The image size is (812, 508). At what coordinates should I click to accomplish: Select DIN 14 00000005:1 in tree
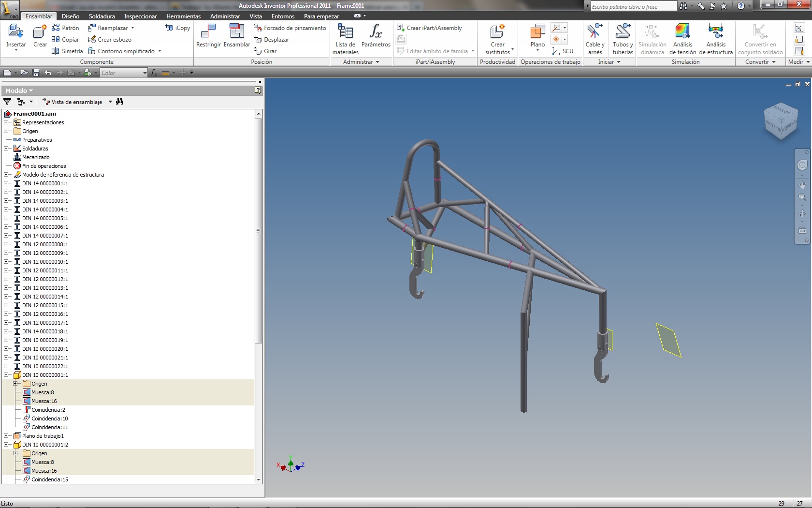(x=45, y=218)
